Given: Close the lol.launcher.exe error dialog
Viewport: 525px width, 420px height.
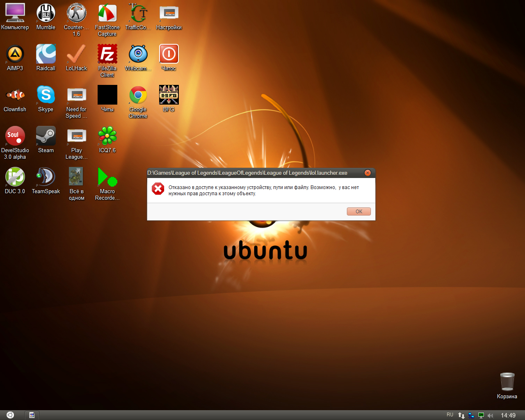Looking at the screenshot, I should tap(368, 173).
